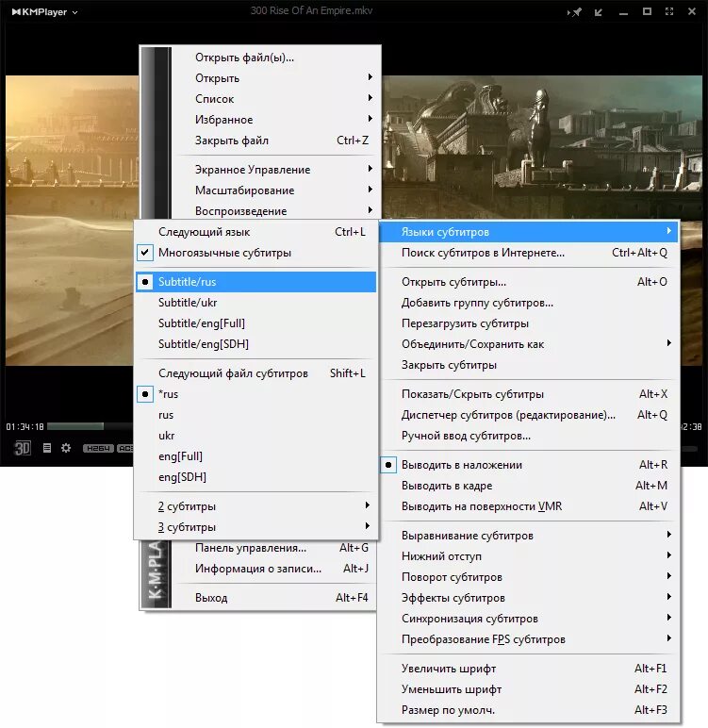Click Ручной ввод субтитров...
The image size is (708, 728).
(528, 436)
